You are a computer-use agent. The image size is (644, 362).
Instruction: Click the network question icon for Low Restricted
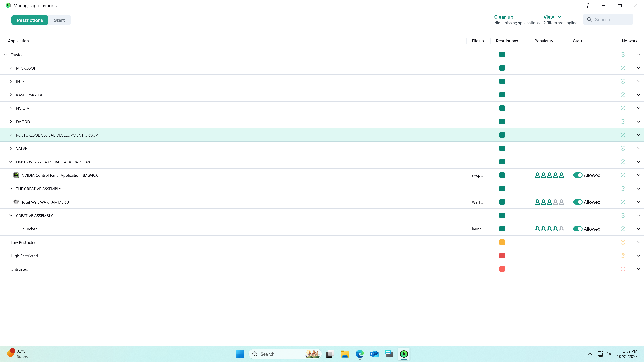point(623,242)
